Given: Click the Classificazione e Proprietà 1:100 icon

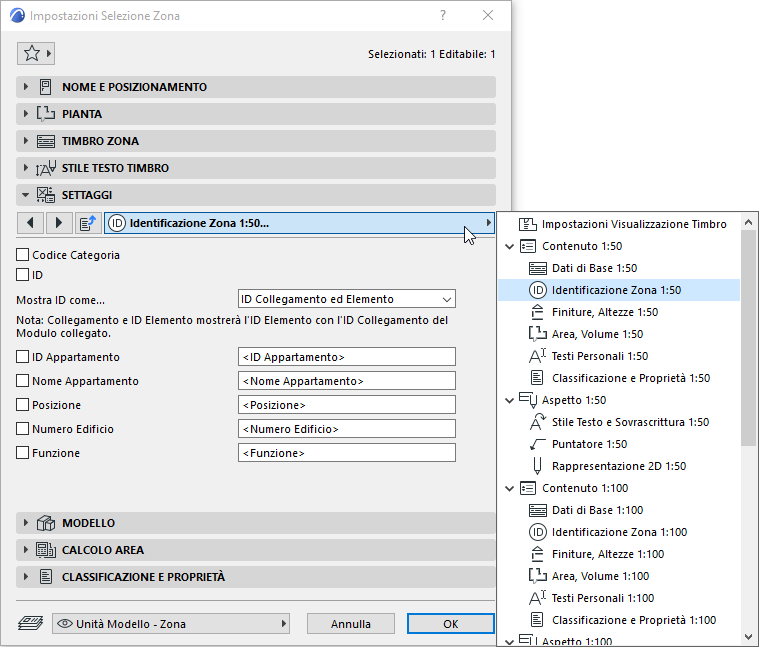Looking at the screenshot, I should pyautogui.click(x=537, y=620).
